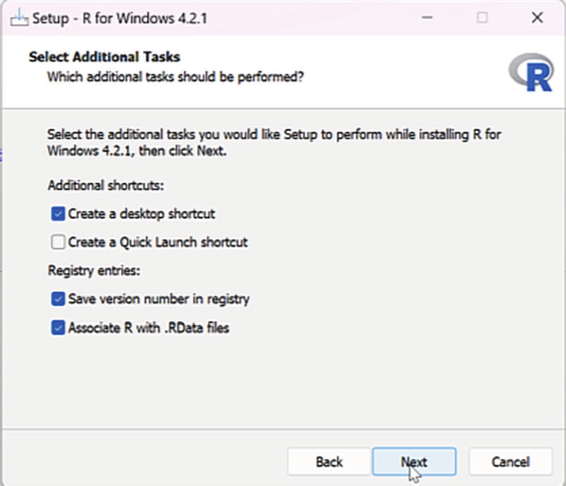
Task: Continue with the Next button
Action: click(414, 461)
